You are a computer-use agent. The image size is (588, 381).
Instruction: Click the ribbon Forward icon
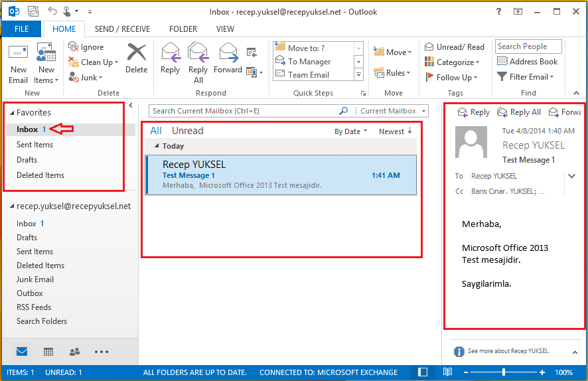tap(228, 52)
